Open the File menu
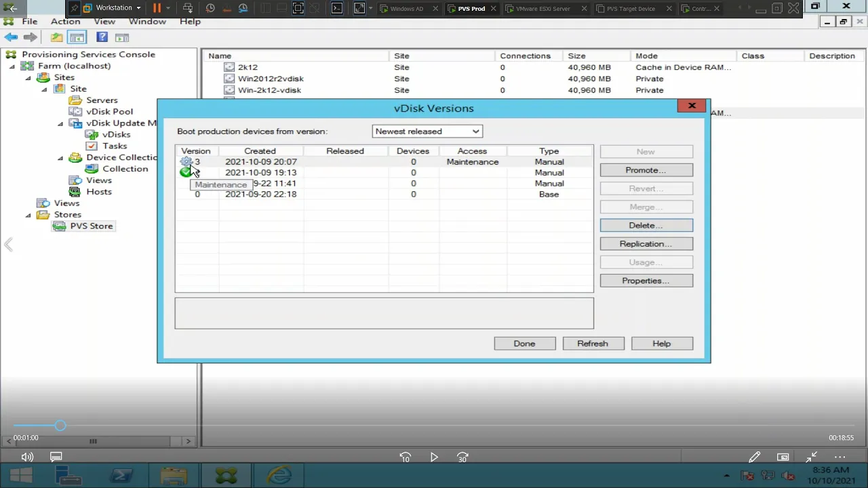The image size is (868, 488). click(x=30, y=22)
